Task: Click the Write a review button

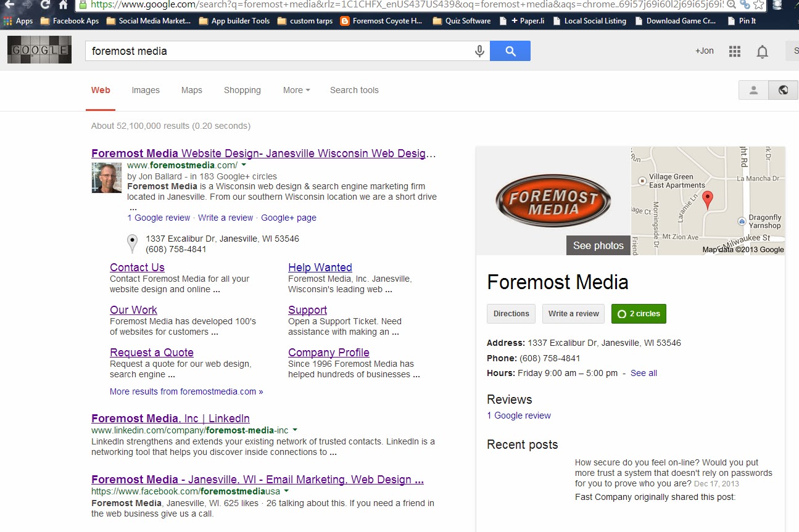Action: pyautogui.click(x=574, y=314)
